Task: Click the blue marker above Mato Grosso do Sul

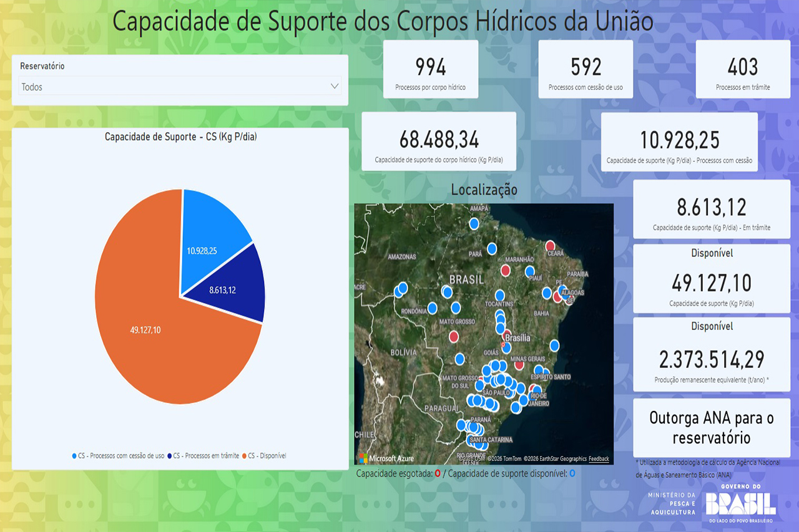Action: click(460, 359)
